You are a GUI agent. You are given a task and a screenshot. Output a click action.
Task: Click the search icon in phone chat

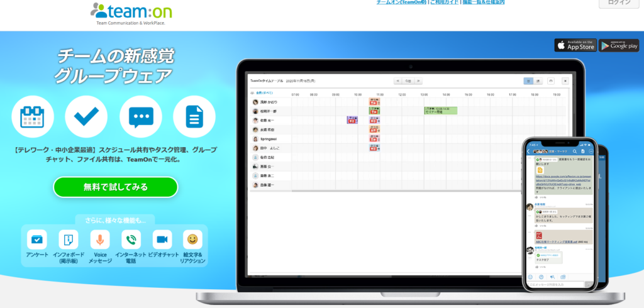(x=575, y=151)
